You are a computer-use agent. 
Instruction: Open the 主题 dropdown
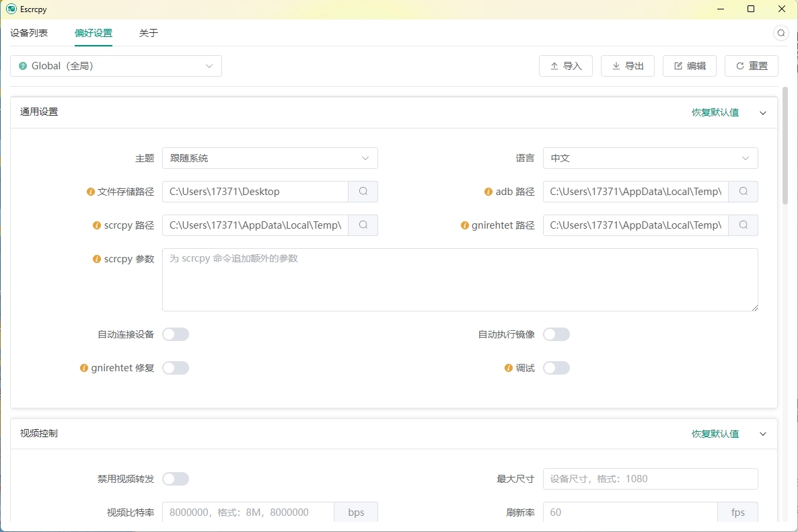(x=269, y=158)
